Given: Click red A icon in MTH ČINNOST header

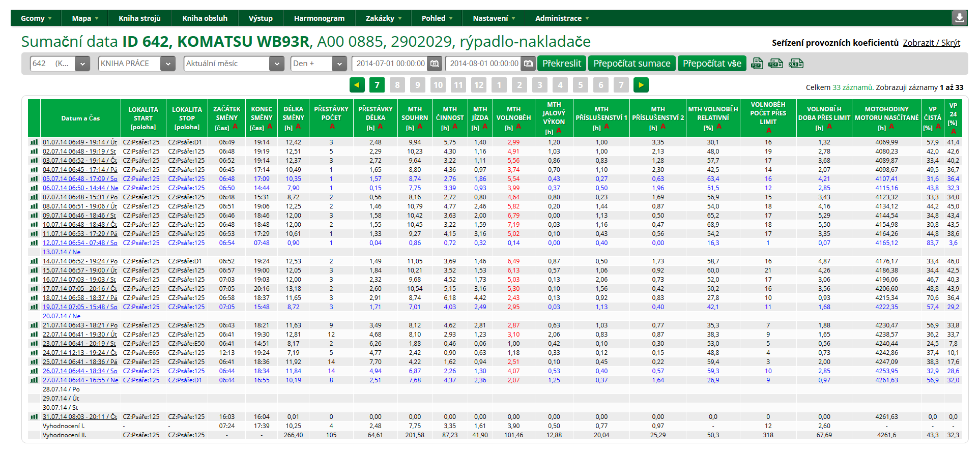Looking at the screenshot, I should (x=454, y=127).
